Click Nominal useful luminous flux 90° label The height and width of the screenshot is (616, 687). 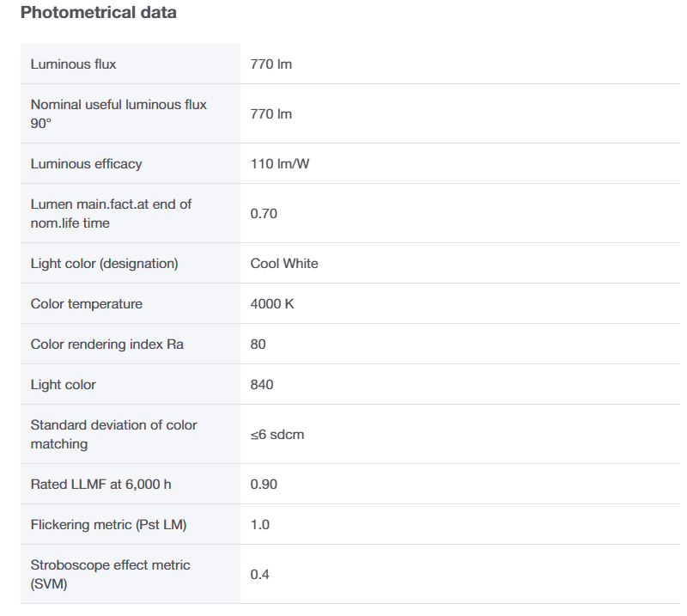pyautogui.click(x=119, y=113)
